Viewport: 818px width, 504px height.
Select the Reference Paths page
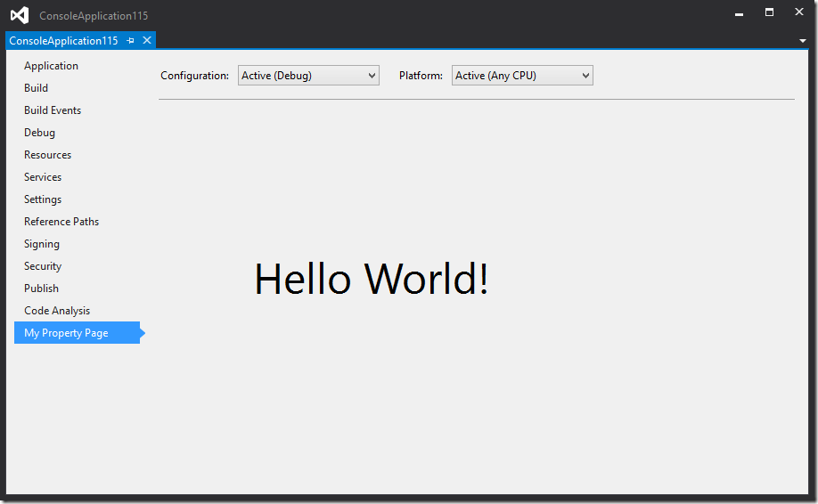pyautogui.click(x=61, y=222)
